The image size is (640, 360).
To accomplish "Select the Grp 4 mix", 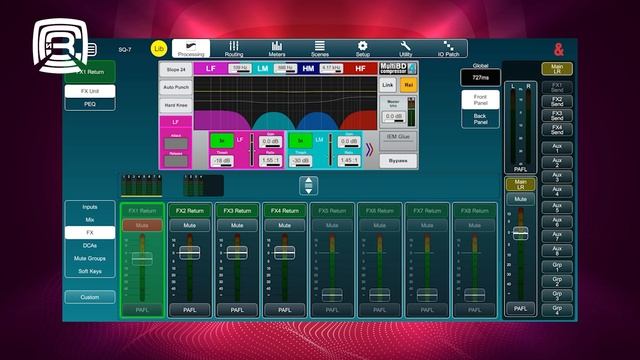I will click(x=557, y=310).
